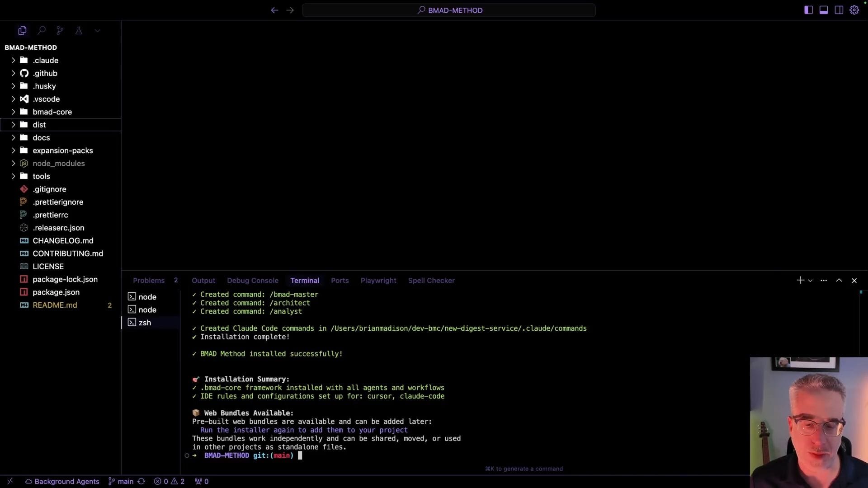The height and width of the screenshot is (488, 868).
Task: Open the Source Control branch icon
Action: (x=60, y=31)
